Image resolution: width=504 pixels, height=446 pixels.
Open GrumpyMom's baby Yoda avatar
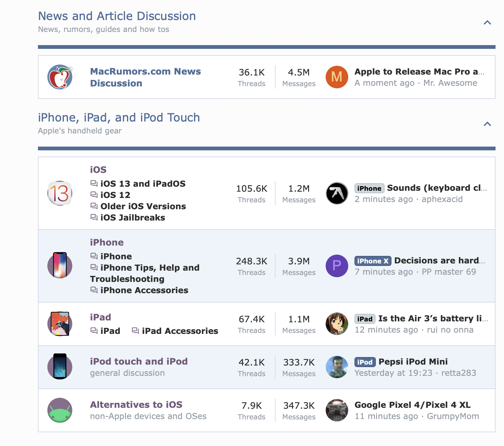pos(337,410)
